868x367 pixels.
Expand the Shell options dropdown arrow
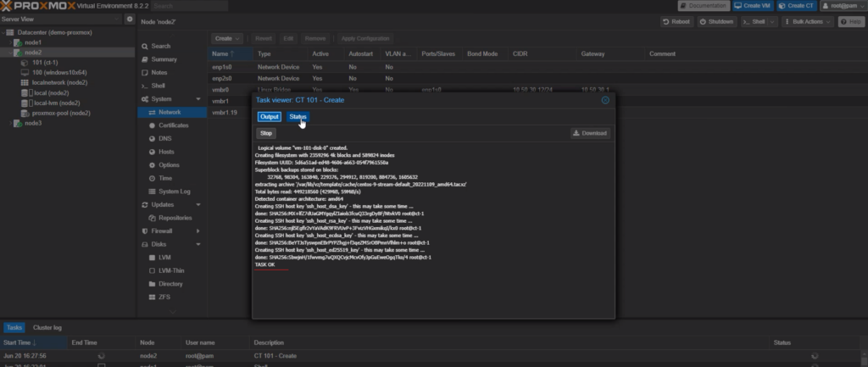(772, 21)
